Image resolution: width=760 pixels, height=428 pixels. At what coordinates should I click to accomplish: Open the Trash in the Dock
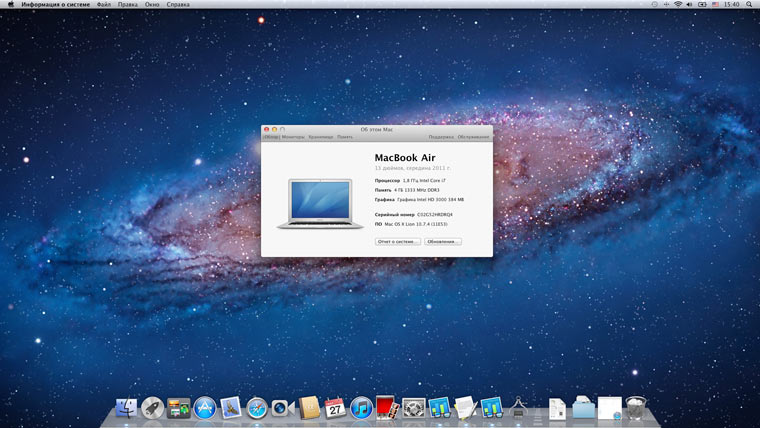(x=636, y=408)
